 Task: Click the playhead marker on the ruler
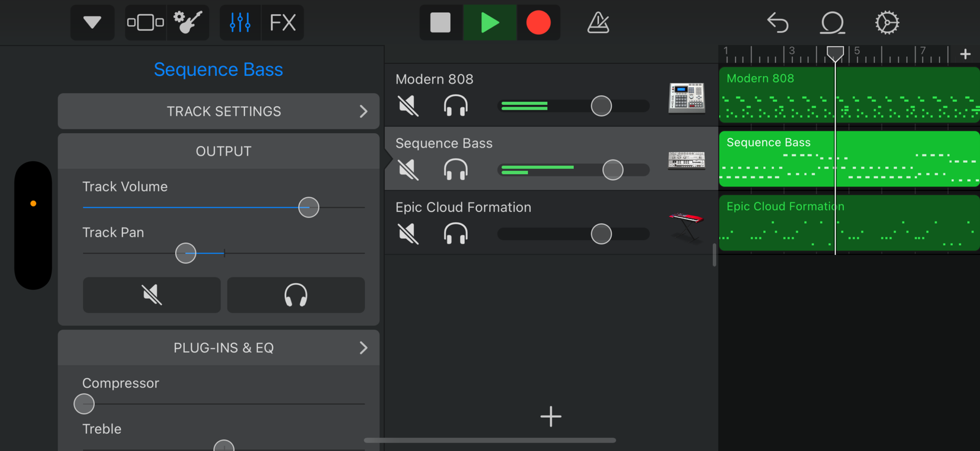click(x=835, y=54)
